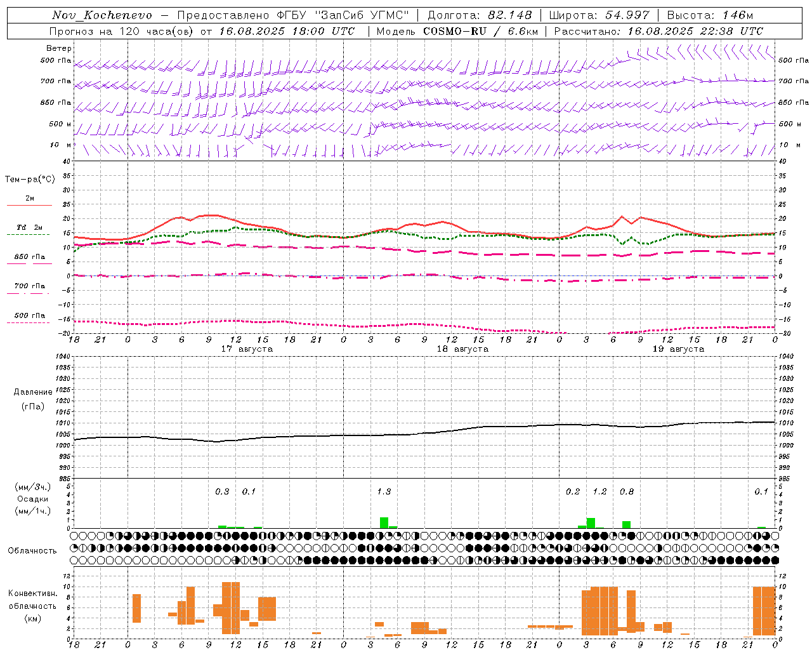This screenshot has width=812, height=650.
Task: Select the 'Долгота: 82.148' header value
Action: pyautogui.click(x=480, y=15)
